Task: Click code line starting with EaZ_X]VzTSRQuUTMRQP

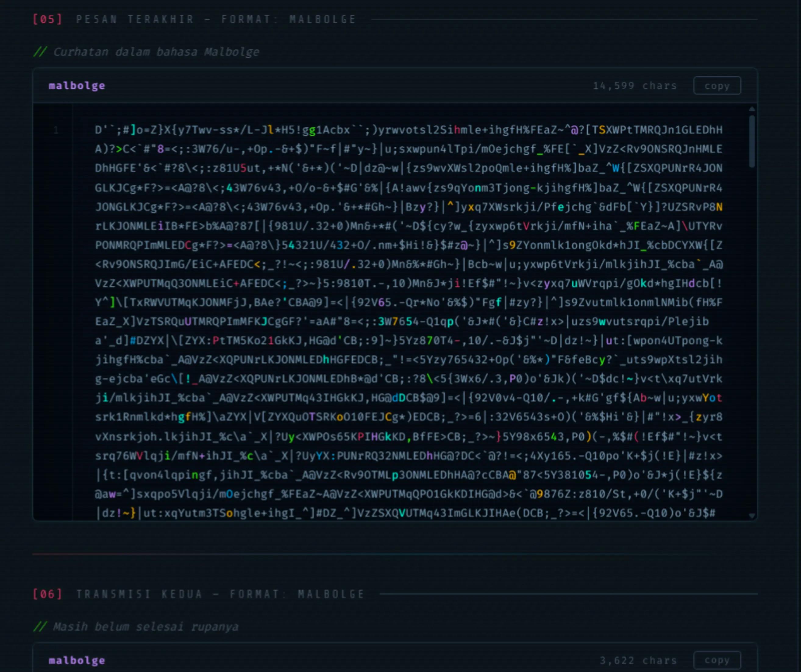Action: coord(402,321)
